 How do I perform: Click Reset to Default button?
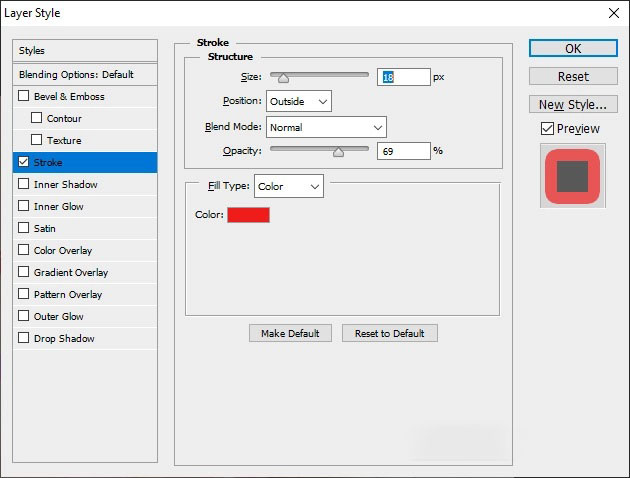[389, 333]
